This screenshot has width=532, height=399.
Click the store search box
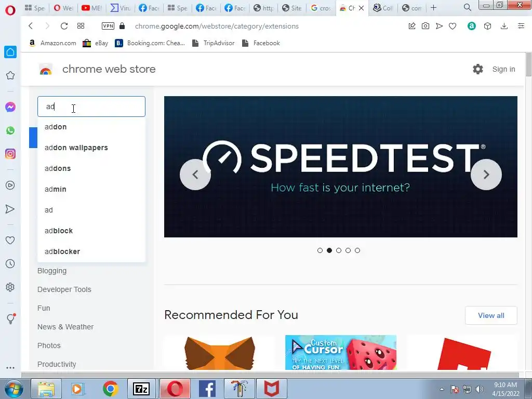point(91,107)
